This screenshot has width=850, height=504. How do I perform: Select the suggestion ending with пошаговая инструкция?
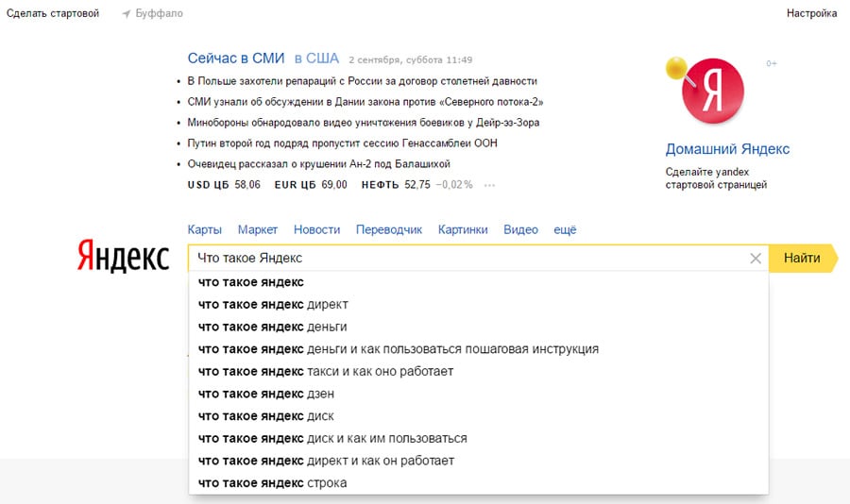click(x=478, y=349)
